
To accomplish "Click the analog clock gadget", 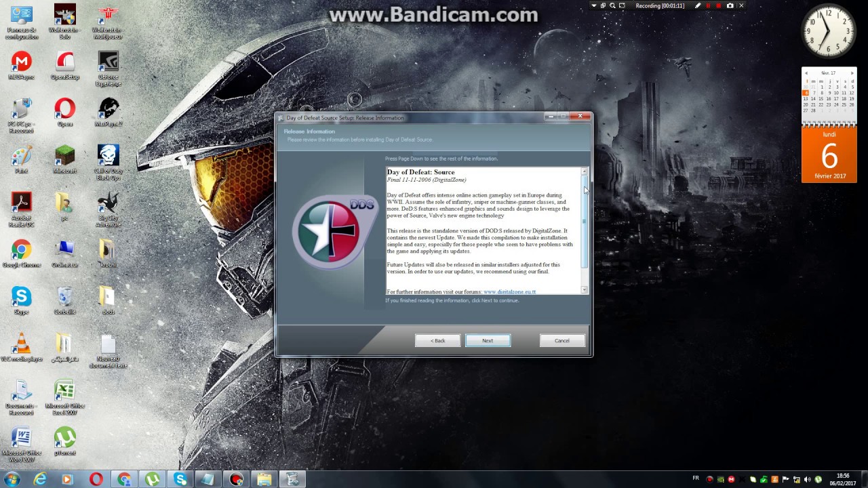I will pyautogui.click(x=829, y=32).
